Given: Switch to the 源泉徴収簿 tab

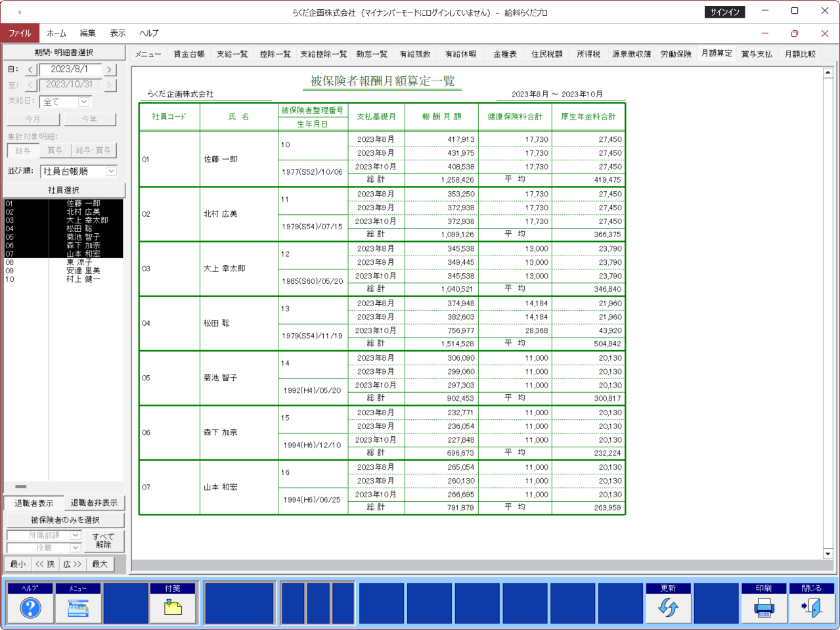Looking at the screenshot, I should 632,54.
